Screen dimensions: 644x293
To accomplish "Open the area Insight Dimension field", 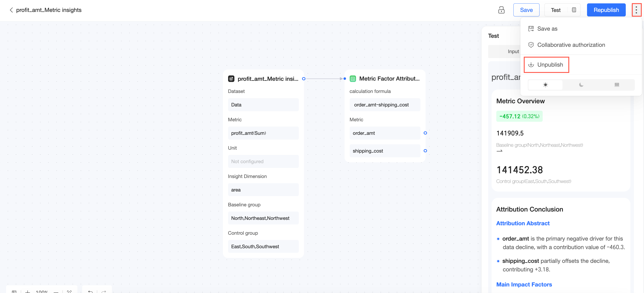I will click(263, 190).
